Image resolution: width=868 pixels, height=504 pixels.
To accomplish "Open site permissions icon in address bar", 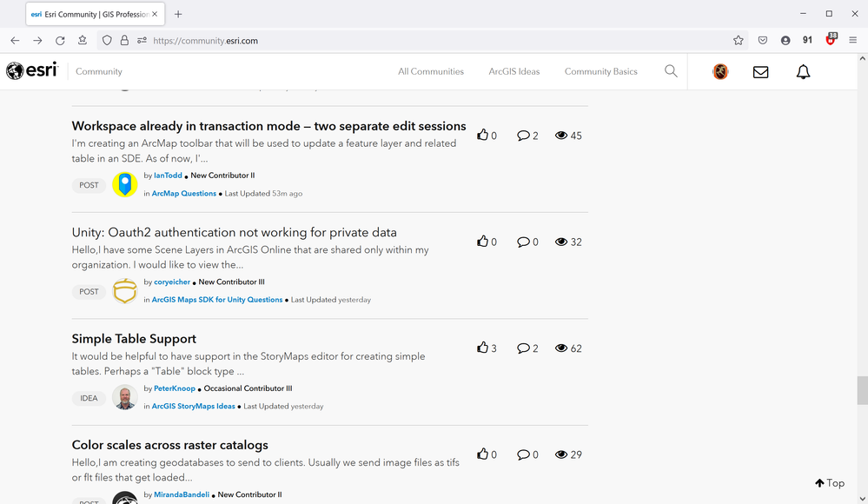I will [x=142, y=41].
